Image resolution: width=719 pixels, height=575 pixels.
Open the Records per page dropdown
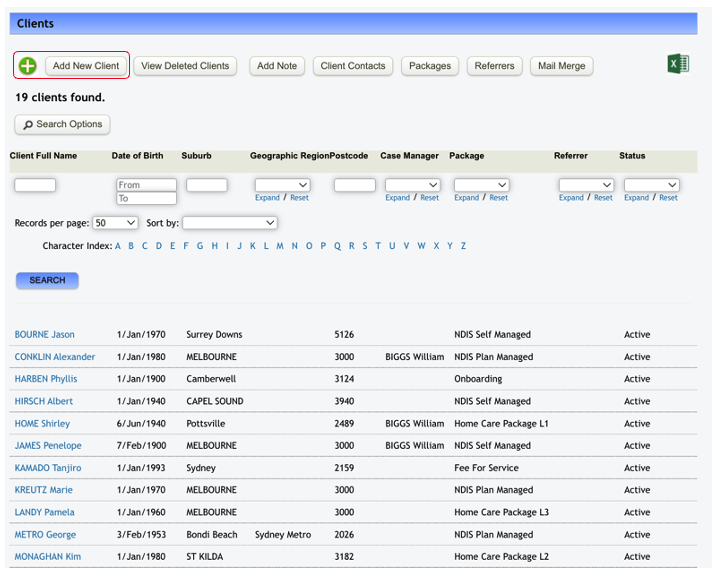[x=116, y=223]
